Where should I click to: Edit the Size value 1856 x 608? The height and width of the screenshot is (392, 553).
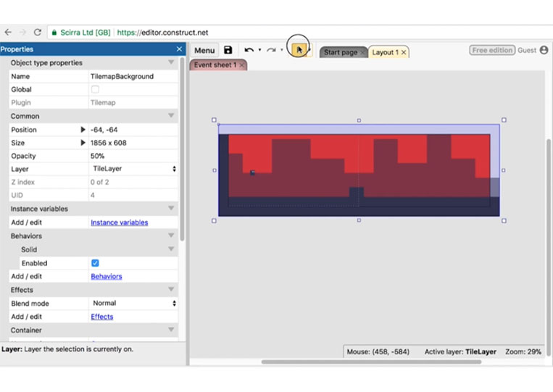[133, 143]
